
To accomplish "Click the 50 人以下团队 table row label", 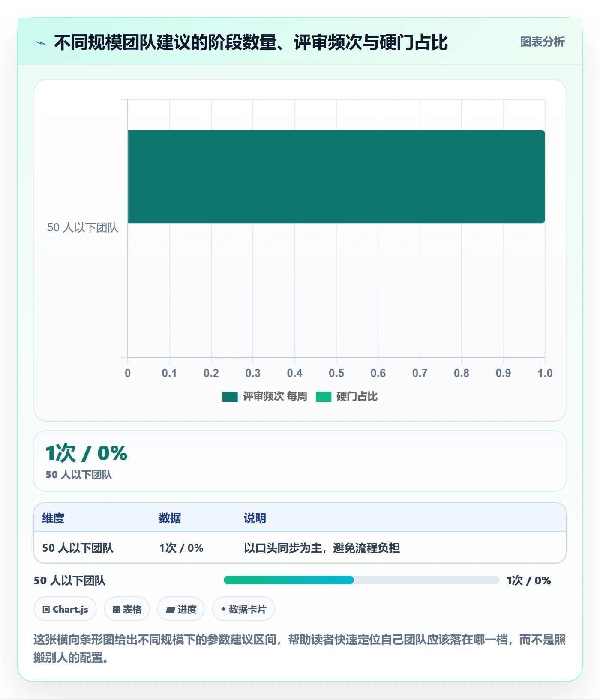I will coord(78,548).
